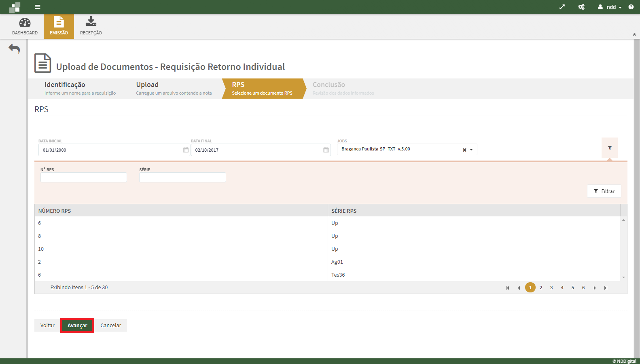This screenshot has width=640, height=364.
Task: Sort by the Número RPS column header
Action: coord(181,211)
